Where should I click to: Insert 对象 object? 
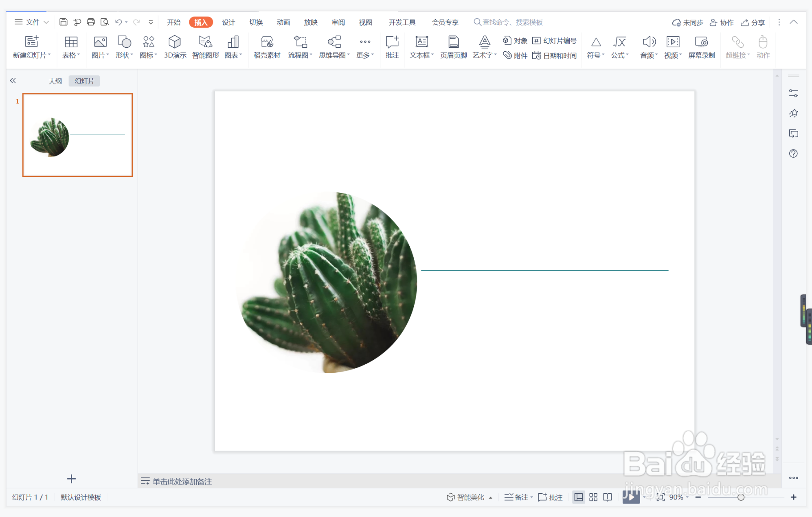coord(515,41)
